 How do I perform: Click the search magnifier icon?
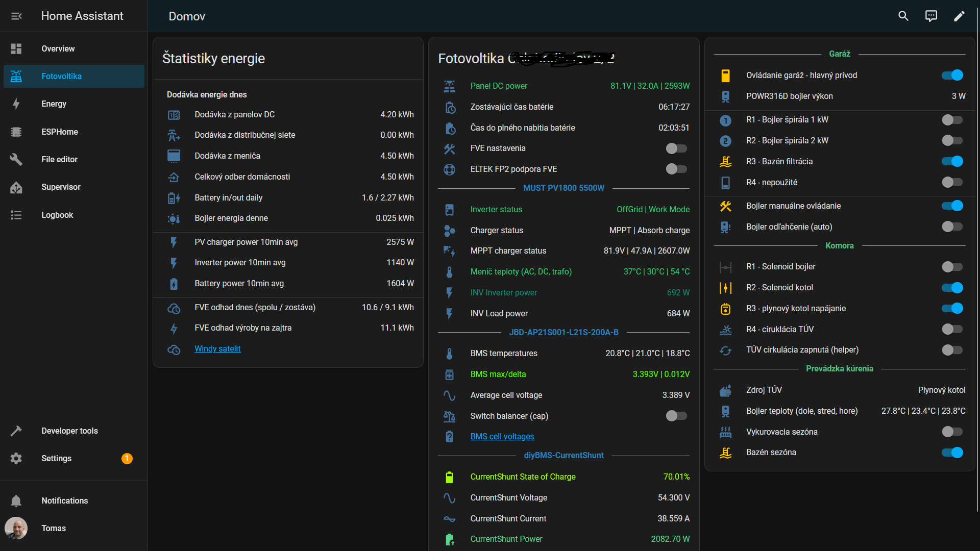(903, 16)
